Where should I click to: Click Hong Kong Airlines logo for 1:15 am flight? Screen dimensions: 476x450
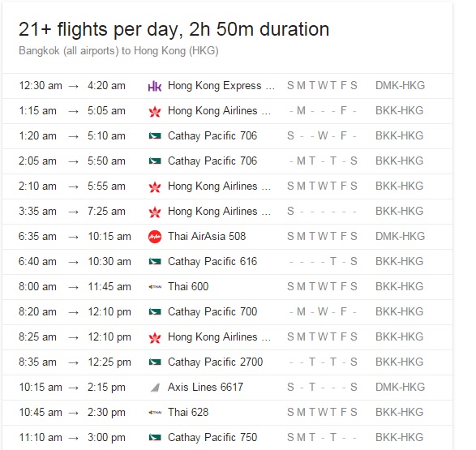(155, 111)
